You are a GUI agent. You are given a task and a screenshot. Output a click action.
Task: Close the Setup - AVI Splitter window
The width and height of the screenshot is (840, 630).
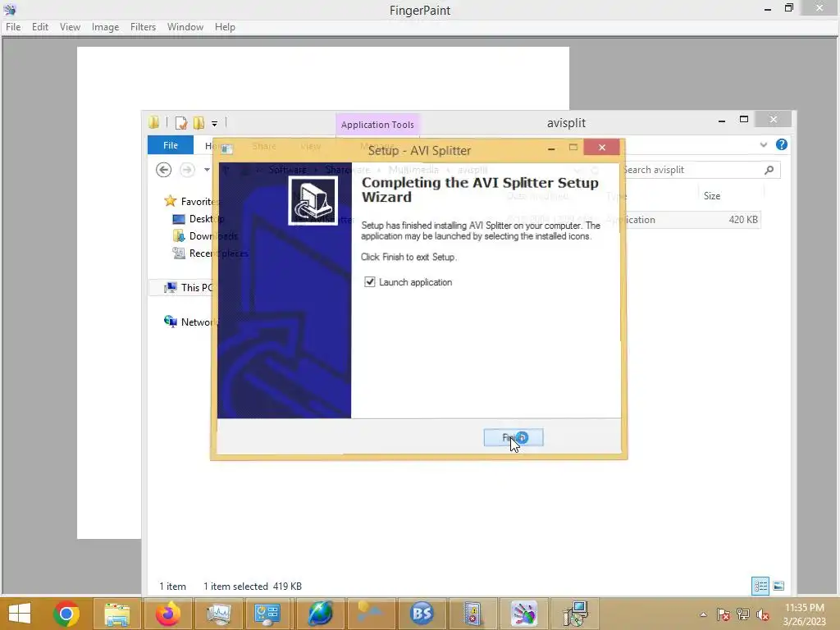601,148
